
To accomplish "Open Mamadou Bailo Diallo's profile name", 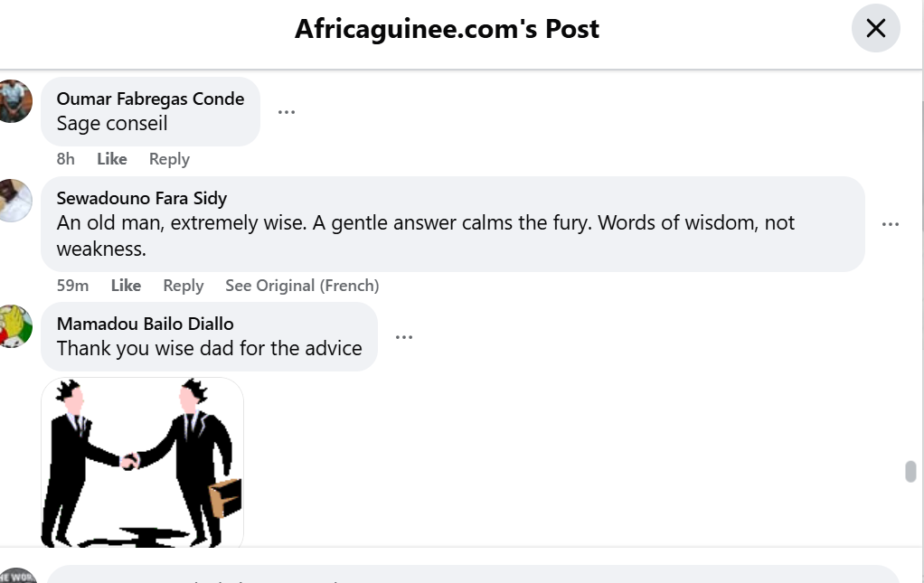I will pyautogui.click(x=145, y=324).
